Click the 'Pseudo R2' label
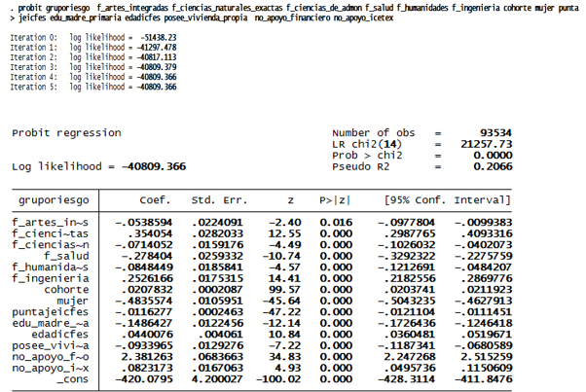 (x=361, y=166)
